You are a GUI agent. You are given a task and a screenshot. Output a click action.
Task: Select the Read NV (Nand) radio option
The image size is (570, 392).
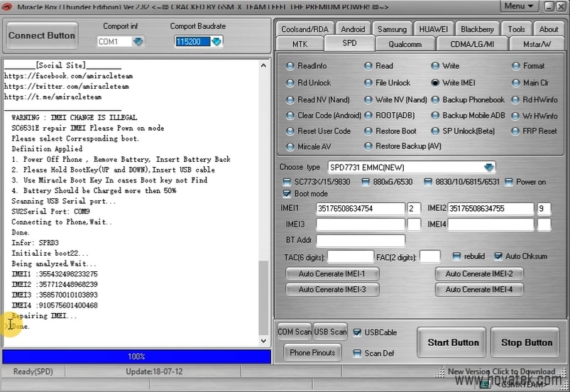pyautogui.click(x=290, y=99)
